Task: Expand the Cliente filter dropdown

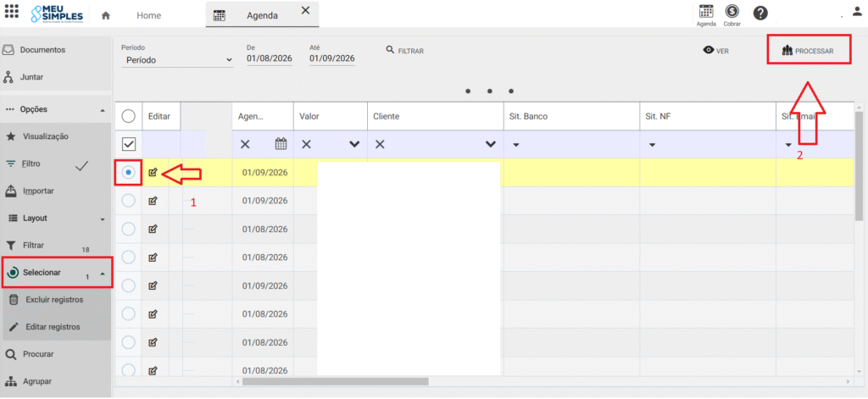Action: coord(490,144)
